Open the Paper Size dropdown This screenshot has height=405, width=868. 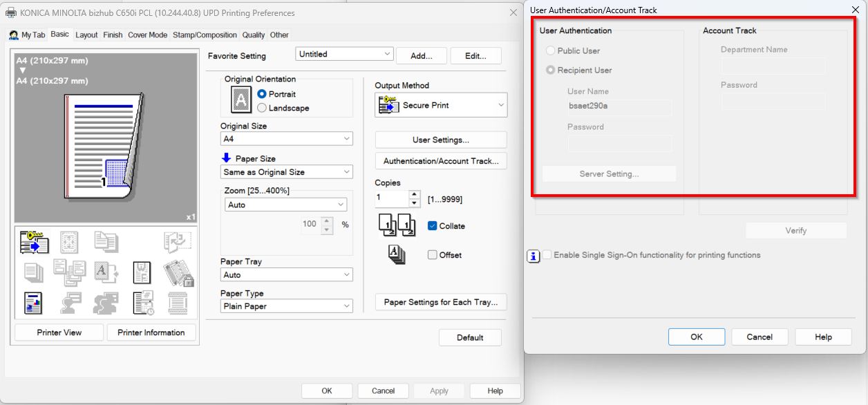pyautogui.click(x=286, y=172)
